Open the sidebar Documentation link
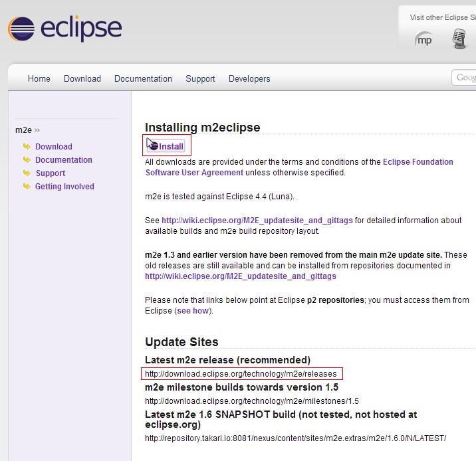The image size is (476, 461). 63,160
